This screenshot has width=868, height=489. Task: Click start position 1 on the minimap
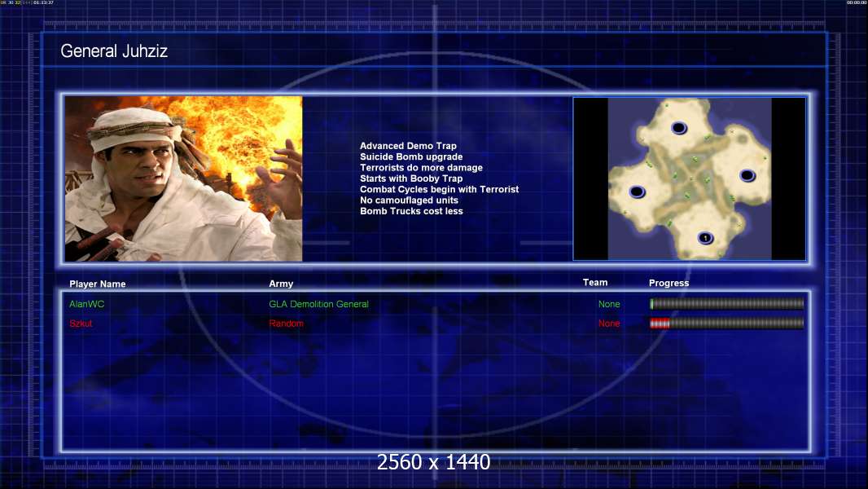[x=705, y=238]
